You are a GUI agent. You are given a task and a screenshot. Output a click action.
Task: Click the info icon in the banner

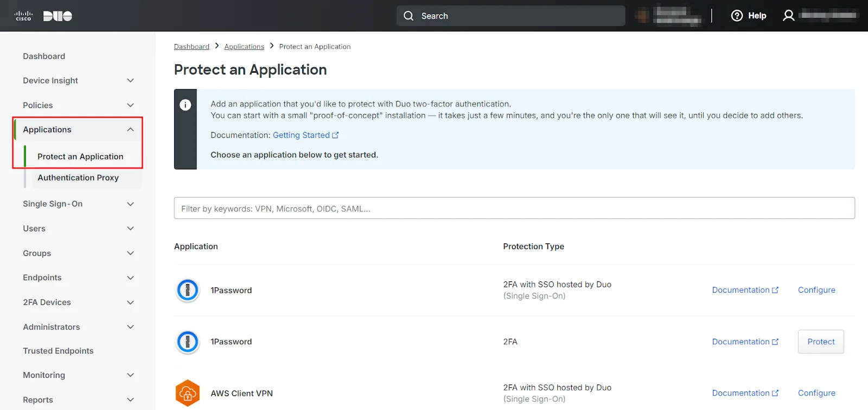(186, 105)
